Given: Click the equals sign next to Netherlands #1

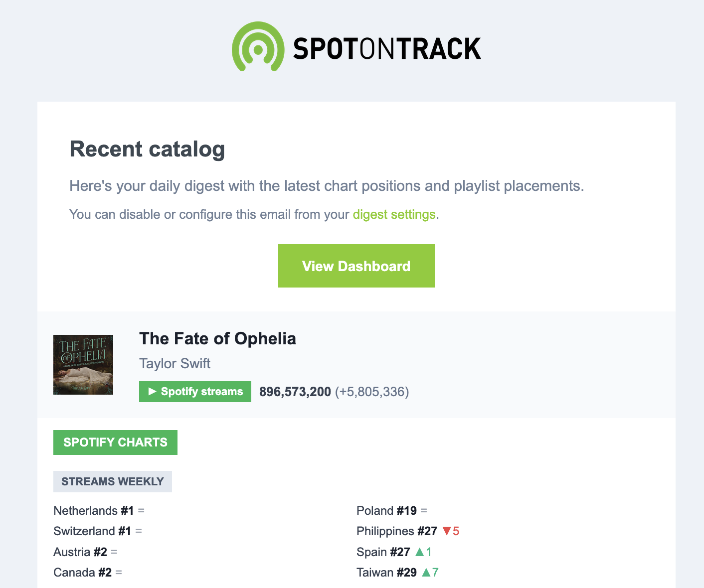Looking at the screenshot, I should pos(141,511).
